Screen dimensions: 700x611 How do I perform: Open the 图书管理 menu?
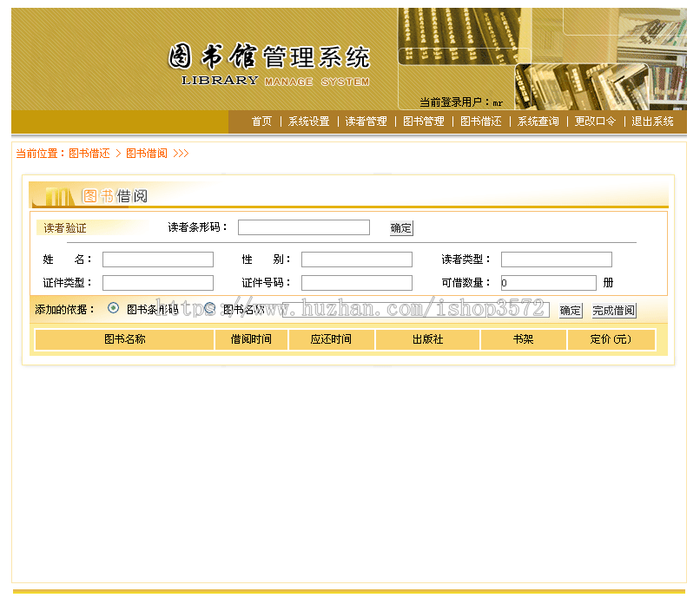click(x=423, y=122)
